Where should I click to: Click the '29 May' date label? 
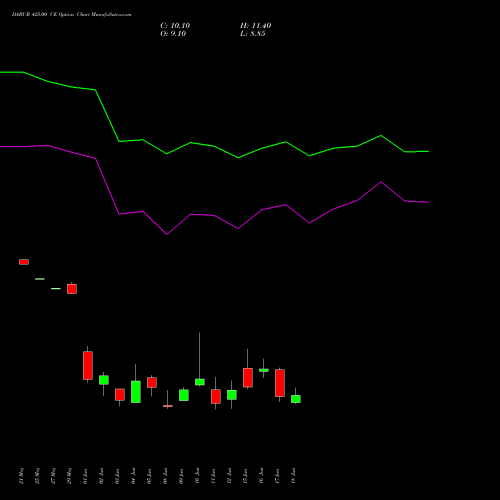69,476
